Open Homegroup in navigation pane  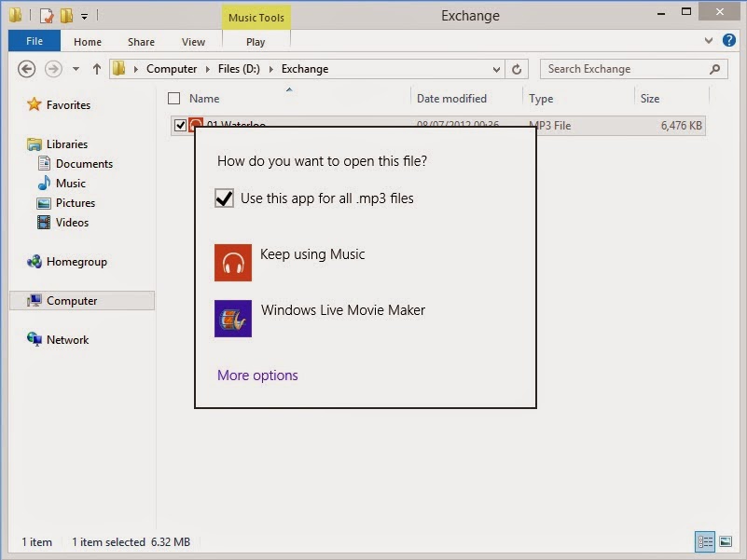click(x=76, y=262)
